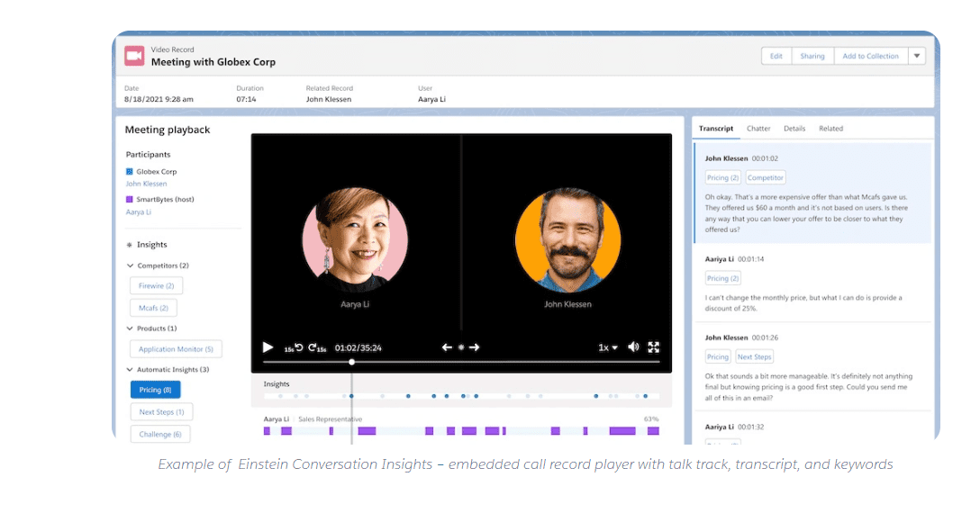Select the Firewire (2) competitor tag

(156, 285)
